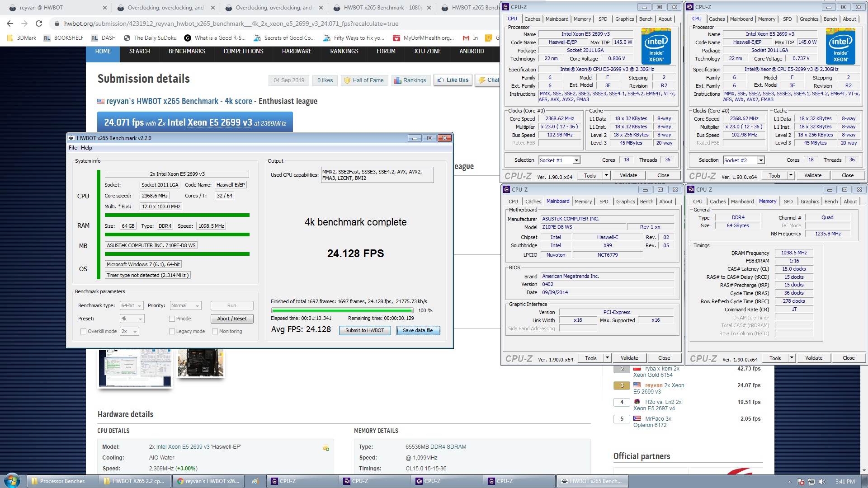Click the Rankings chart button
The width and height of the screenshot is (868, 488).
(x=410, y=80)
